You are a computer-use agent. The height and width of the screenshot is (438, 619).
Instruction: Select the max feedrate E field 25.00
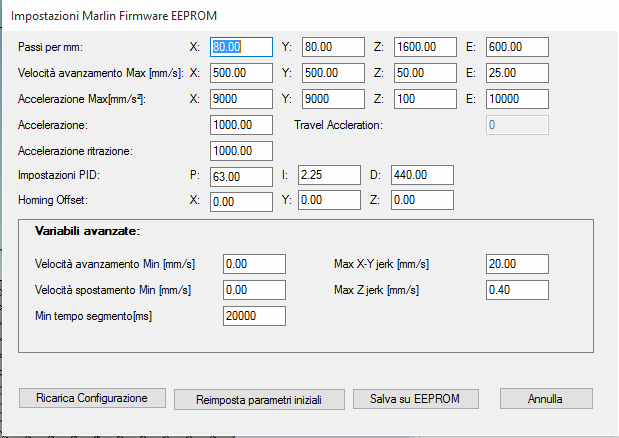(x=517, y=73)
